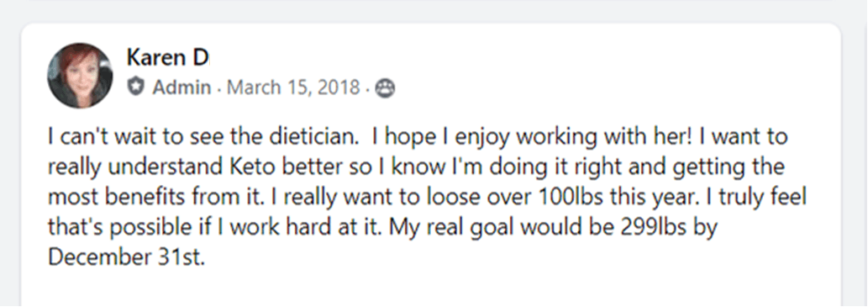Click "December 31st." at the post's end

tap(127, 257)
